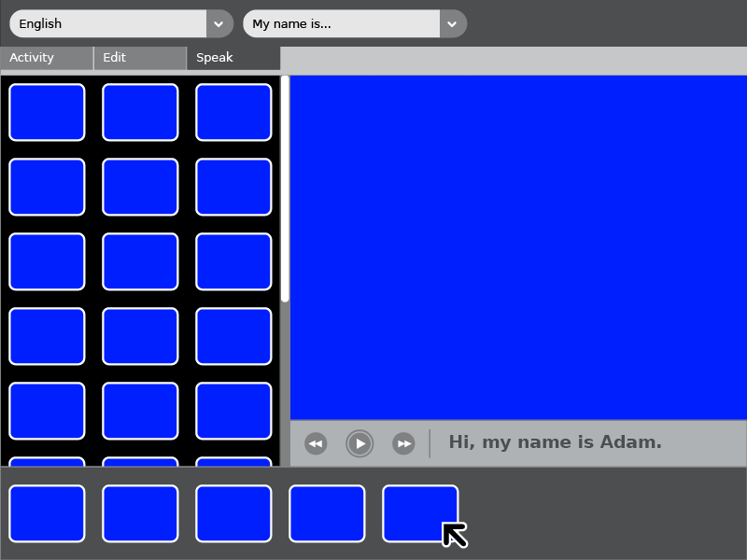Select the rightmost thumbnail in top grid row
This screenshot has width=747, height=560.
click(233, 112)
